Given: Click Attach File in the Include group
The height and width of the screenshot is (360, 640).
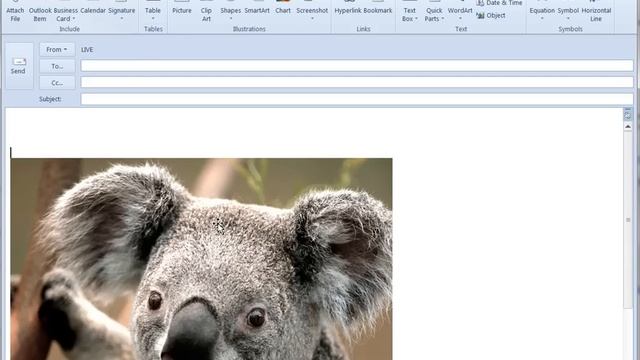Looking at the screenshot, I should click(15, 11).
